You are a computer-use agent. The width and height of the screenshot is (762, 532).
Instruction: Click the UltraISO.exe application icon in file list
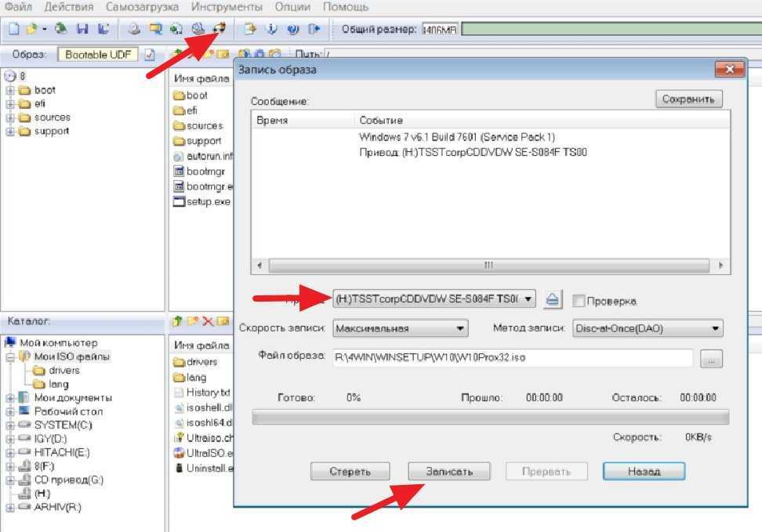(179, 453)
